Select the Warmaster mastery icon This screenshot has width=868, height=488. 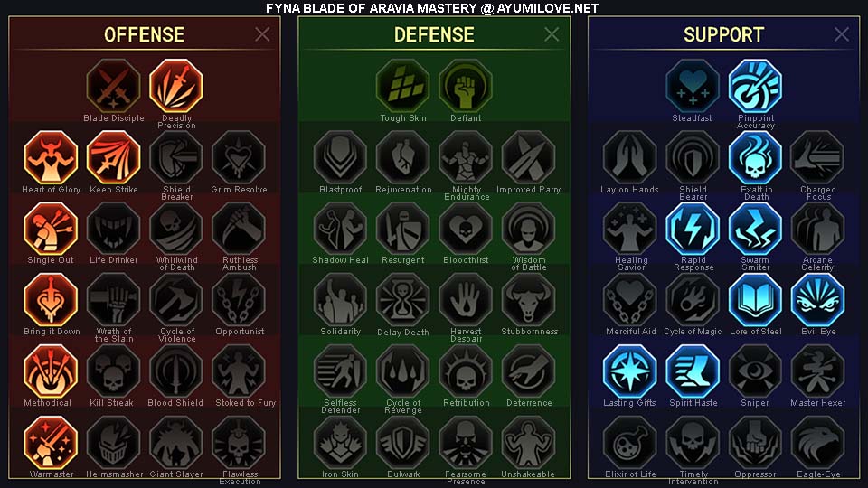tap(51, 443)
